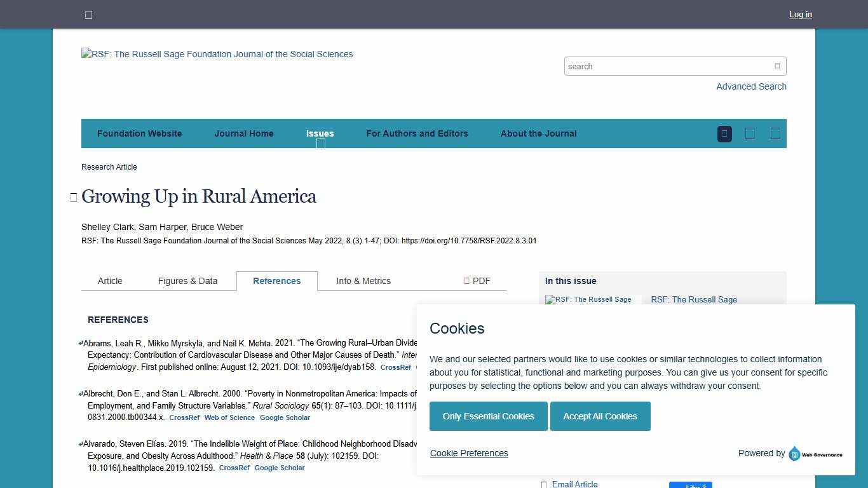Select the highlighted sharing icon in navigation bar
The height and width of the screenshot is (488, 868).
[x=724, y=133]
